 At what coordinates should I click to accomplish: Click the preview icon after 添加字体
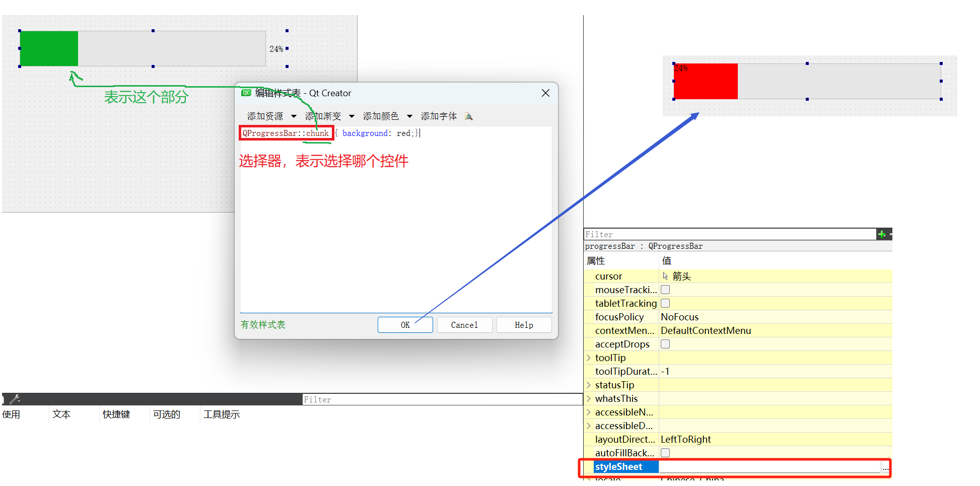[468, 116]
